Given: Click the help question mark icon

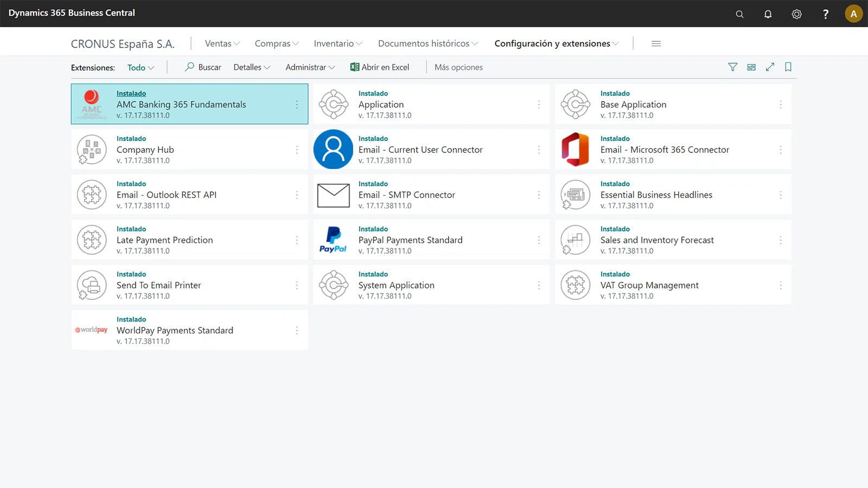Looking at the screenshot, I should [825, 14].
